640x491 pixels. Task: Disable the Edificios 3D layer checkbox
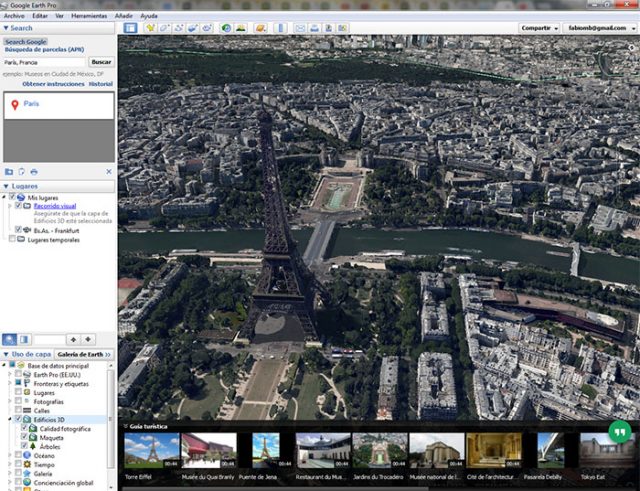click(x=18, y=419)
